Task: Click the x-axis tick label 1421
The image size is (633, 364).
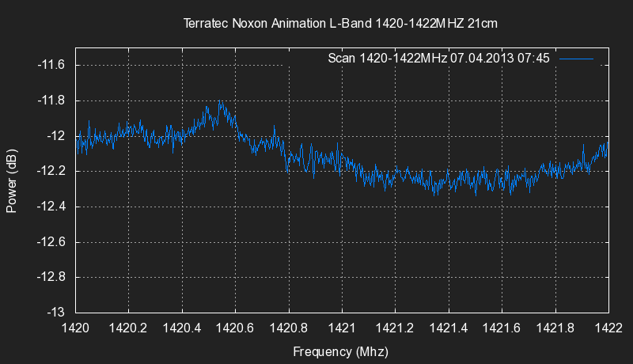Action: 342,328
